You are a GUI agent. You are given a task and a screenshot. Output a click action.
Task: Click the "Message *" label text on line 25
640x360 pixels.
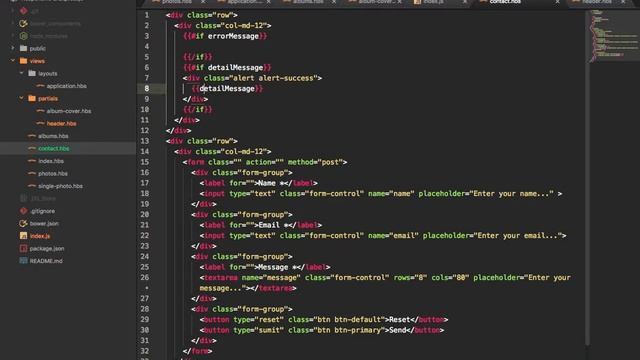point(279,267)
